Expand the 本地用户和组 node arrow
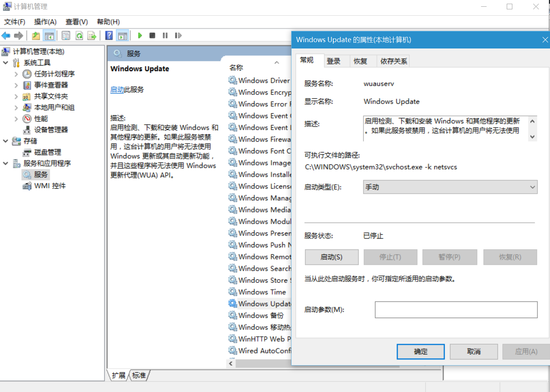This screenshot has width=550, height=392. 16,107
